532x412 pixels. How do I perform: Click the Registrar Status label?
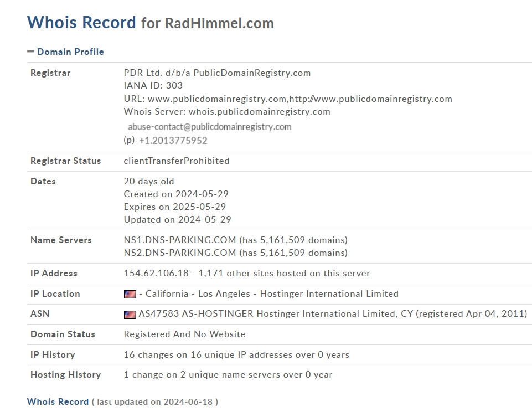pos(66,161)
